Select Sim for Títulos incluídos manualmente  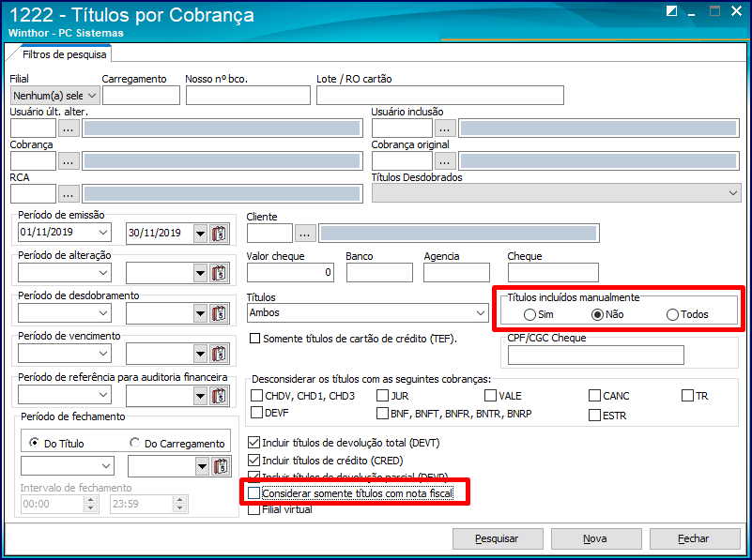click(529, 315)
